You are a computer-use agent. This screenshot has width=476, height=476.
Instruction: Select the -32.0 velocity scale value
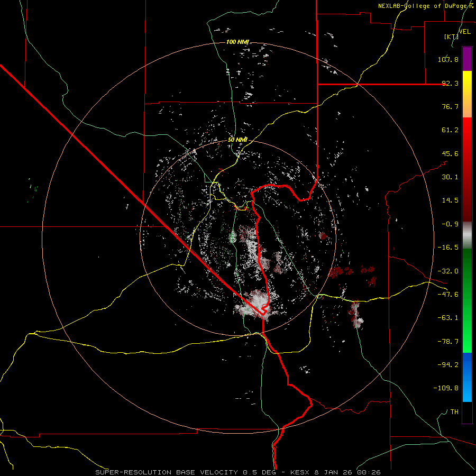point(448,271)
